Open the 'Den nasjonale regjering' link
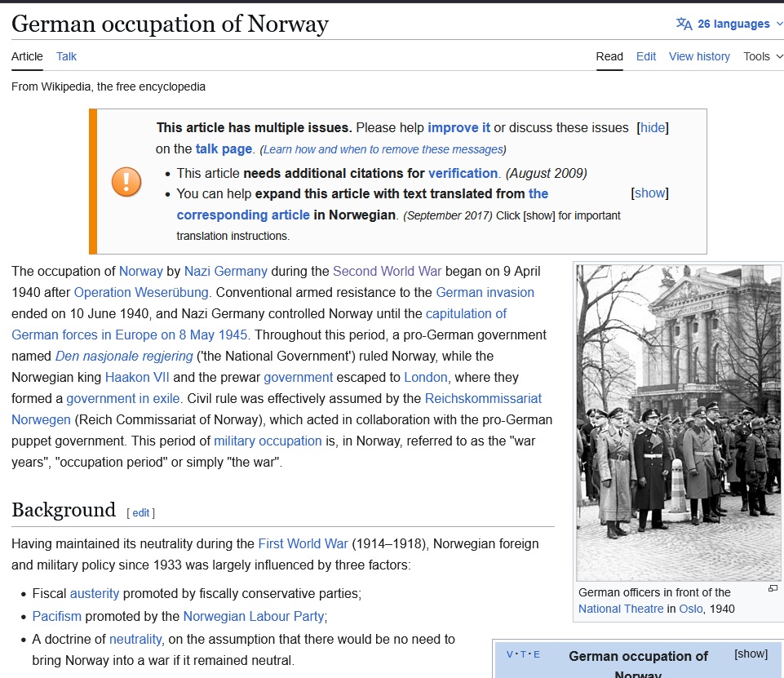Image resolution: width=784 pixels, height=678 pixels. click(124, 356)
